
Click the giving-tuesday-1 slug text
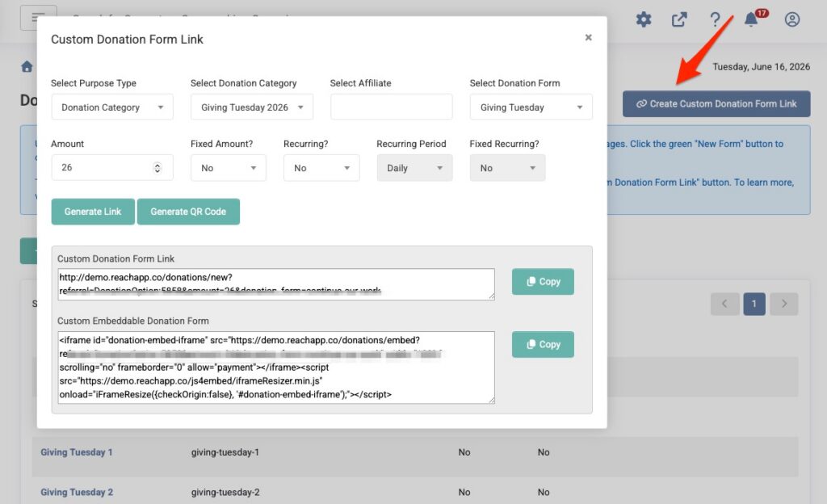point(225,452)
